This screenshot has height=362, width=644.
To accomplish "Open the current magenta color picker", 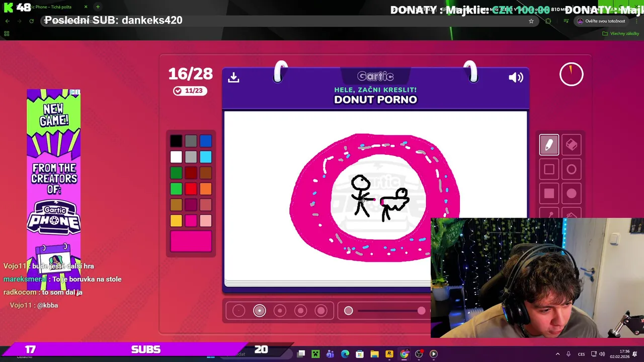I will coord(191,240).
